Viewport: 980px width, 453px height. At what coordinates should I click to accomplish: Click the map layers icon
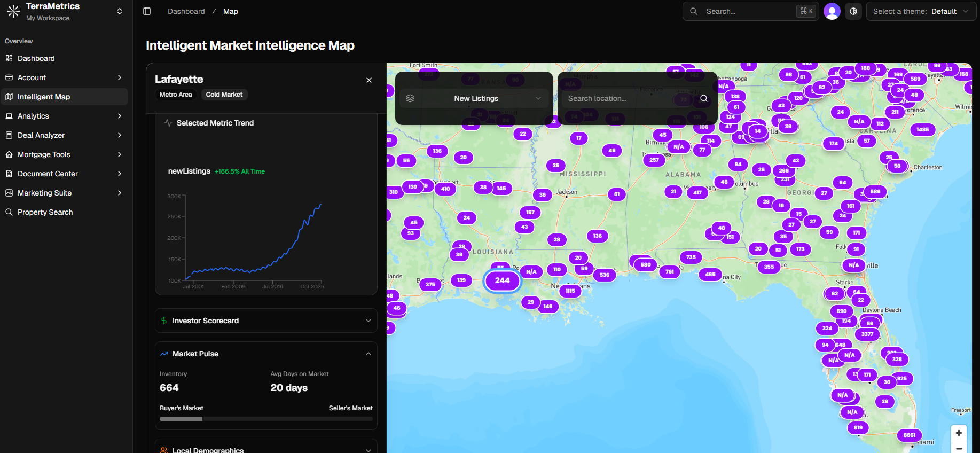tap(410, 98)
